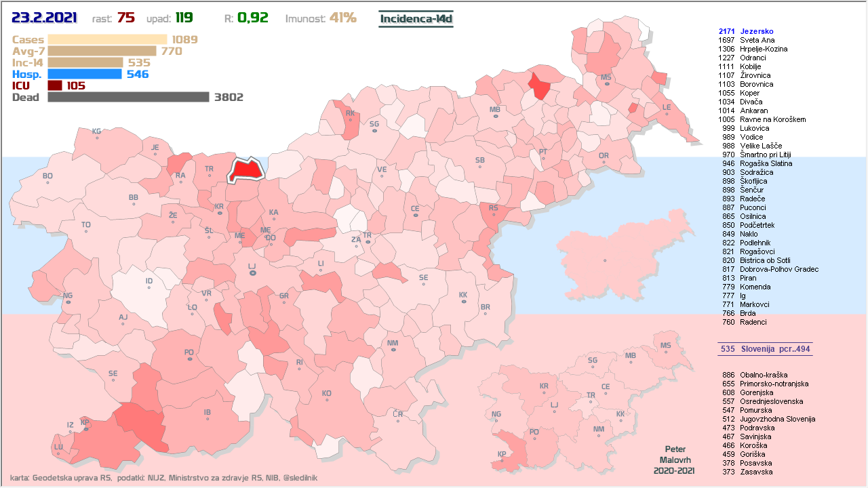Click the Slovenija pcr..494 summary line

(765, 349)
